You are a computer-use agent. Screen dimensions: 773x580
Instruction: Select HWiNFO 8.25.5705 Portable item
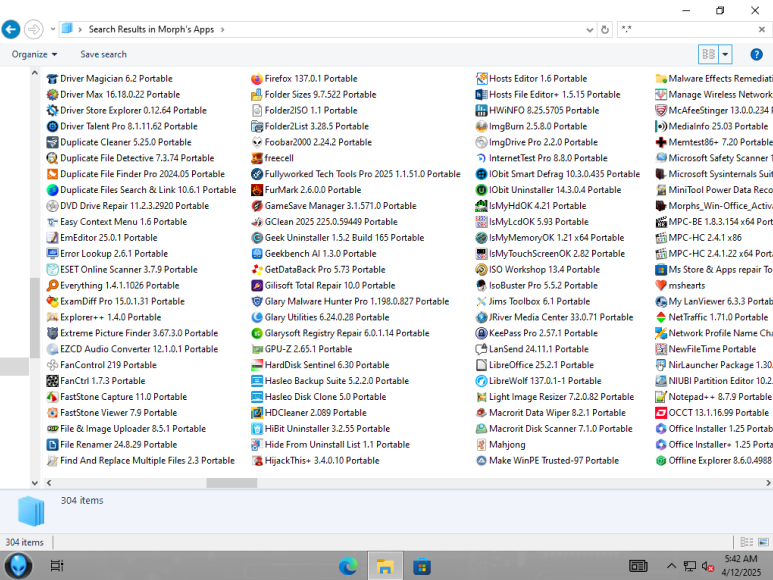click(537, 110)
